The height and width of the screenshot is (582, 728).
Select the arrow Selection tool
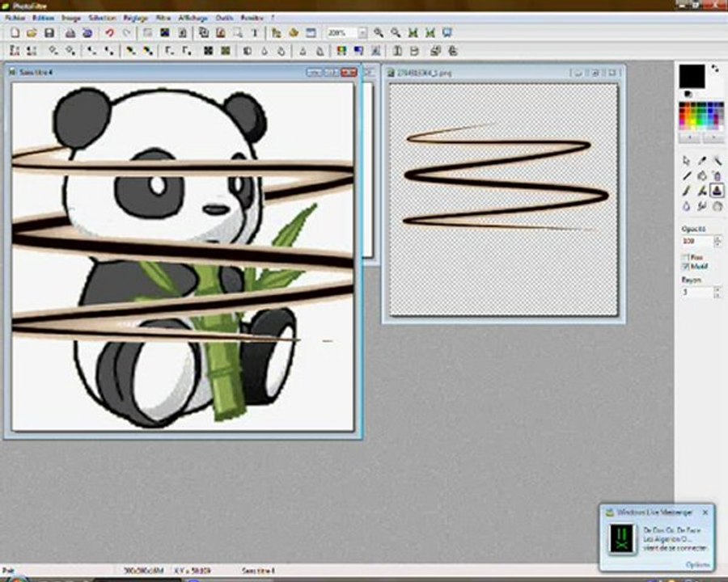687,161
